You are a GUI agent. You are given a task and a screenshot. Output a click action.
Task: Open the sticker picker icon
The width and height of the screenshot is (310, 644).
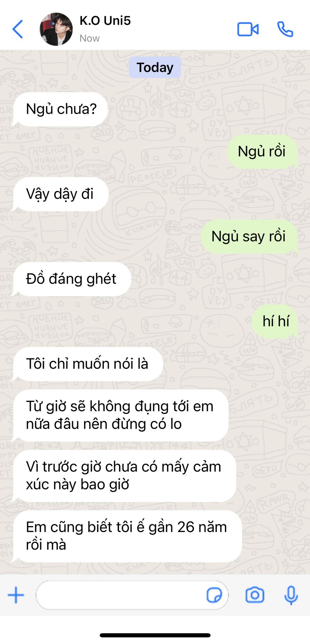coord(214,595)
